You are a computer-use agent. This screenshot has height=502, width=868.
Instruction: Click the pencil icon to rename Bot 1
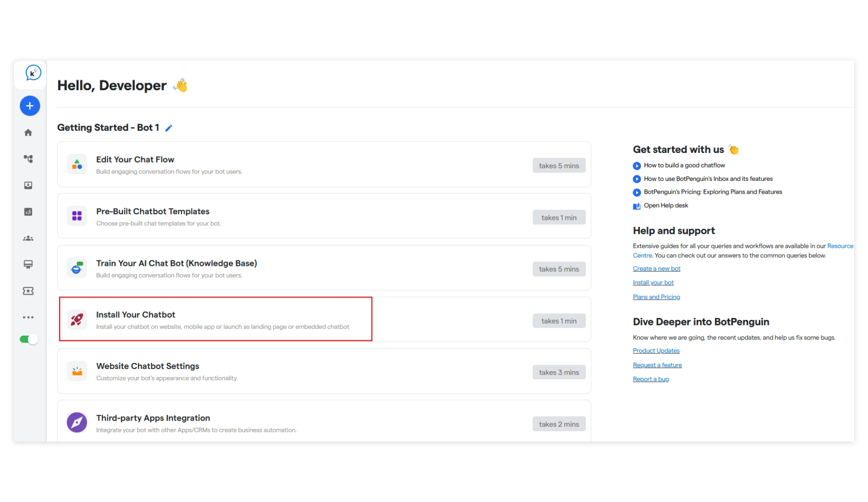169,128
